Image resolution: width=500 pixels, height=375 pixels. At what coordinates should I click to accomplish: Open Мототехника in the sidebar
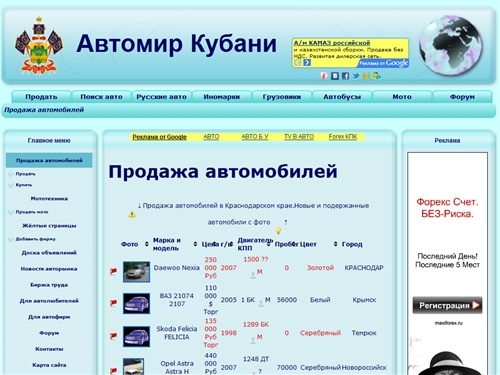pyautogui.click(x=49, y=199)
